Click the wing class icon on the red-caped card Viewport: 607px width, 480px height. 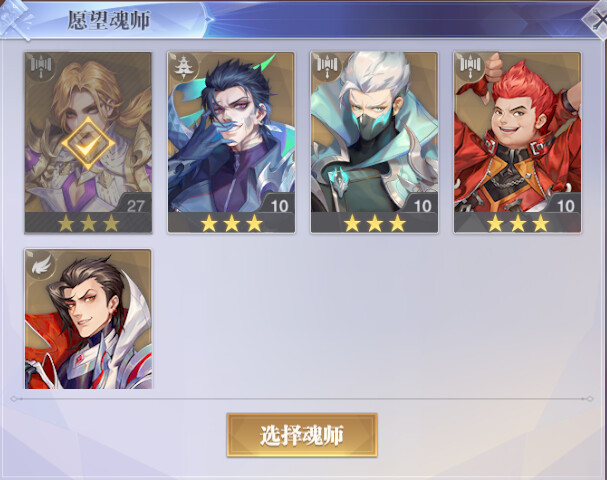tap(41, 264)
